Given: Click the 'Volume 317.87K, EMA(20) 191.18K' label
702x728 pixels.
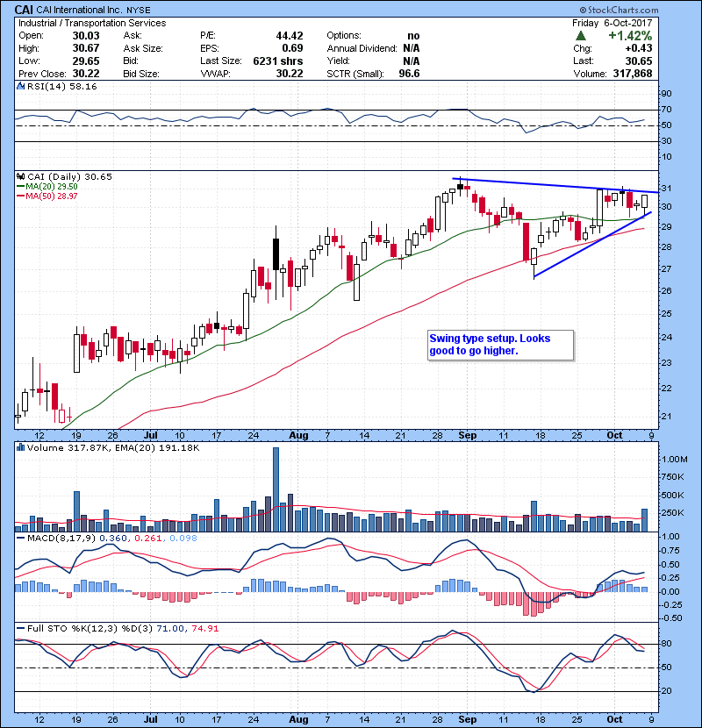Looking at the screenshot, I should (x=113, y=447).
